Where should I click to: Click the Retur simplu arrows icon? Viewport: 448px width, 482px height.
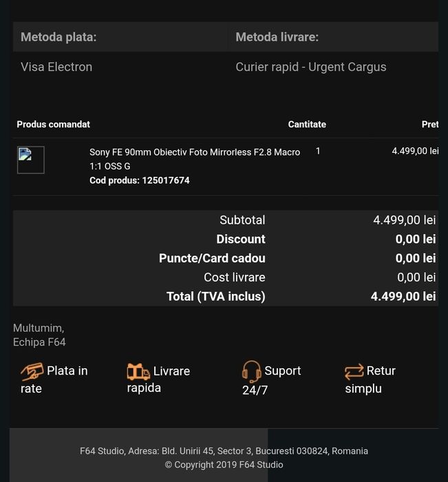[354, 372]
